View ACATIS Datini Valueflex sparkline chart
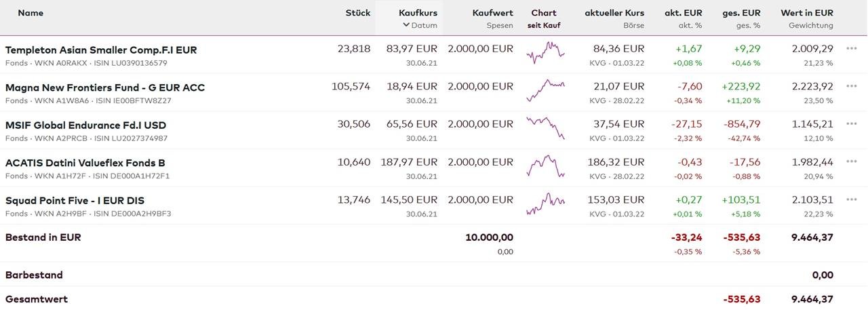 point(545,166)
